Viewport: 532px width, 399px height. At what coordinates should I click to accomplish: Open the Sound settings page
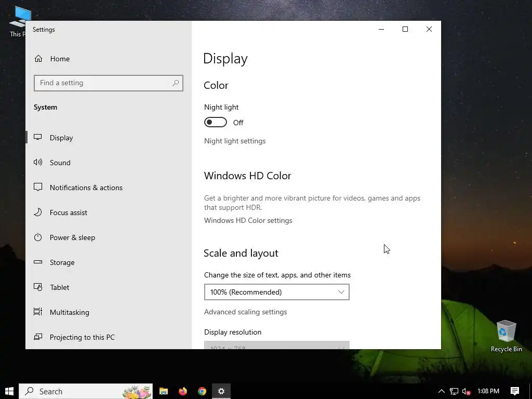pos(109,163)
